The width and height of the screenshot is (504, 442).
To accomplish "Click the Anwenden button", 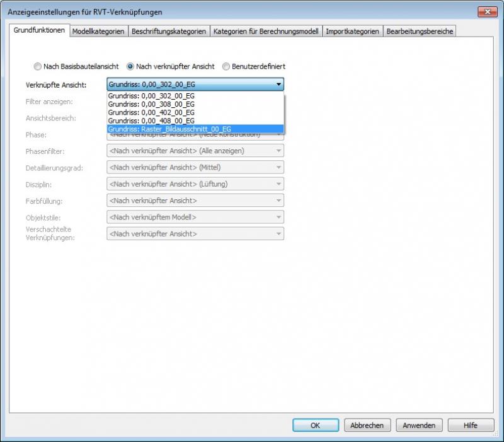I will tap(420, 426).
